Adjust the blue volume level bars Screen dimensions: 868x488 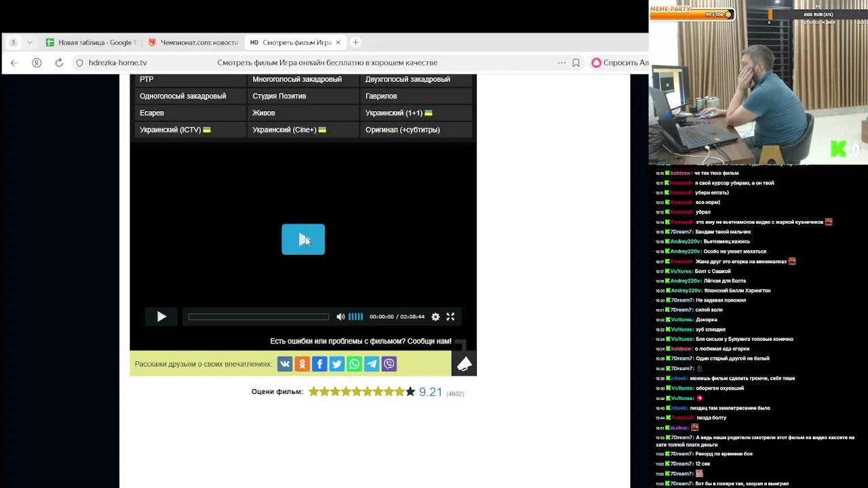tap(356, 317)
